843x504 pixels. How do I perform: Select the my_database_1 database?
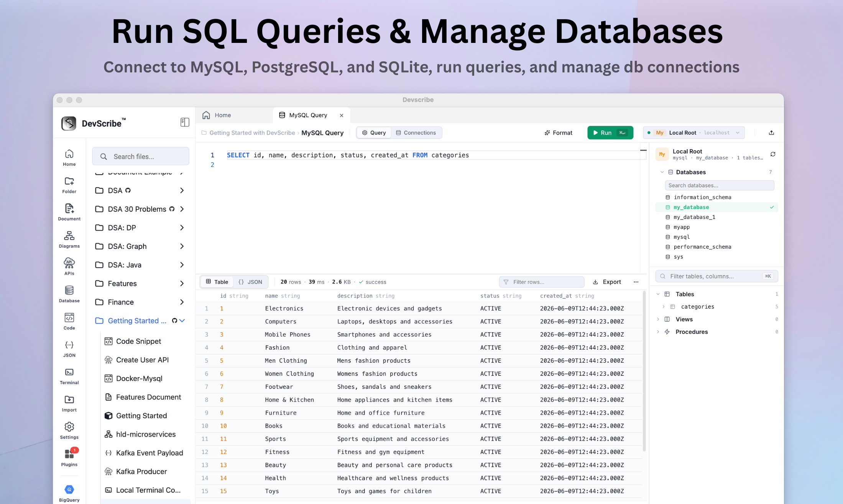pos(694,217)
